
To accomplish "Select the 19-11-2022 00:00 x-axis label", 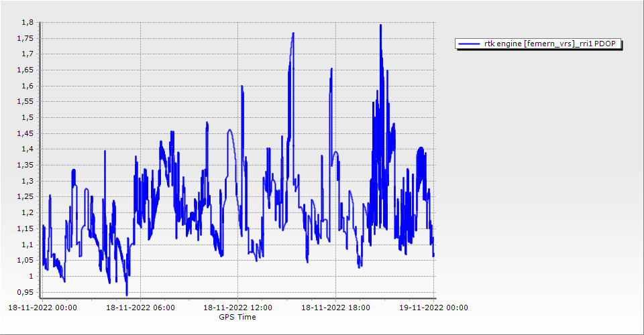I will point(433,308).
